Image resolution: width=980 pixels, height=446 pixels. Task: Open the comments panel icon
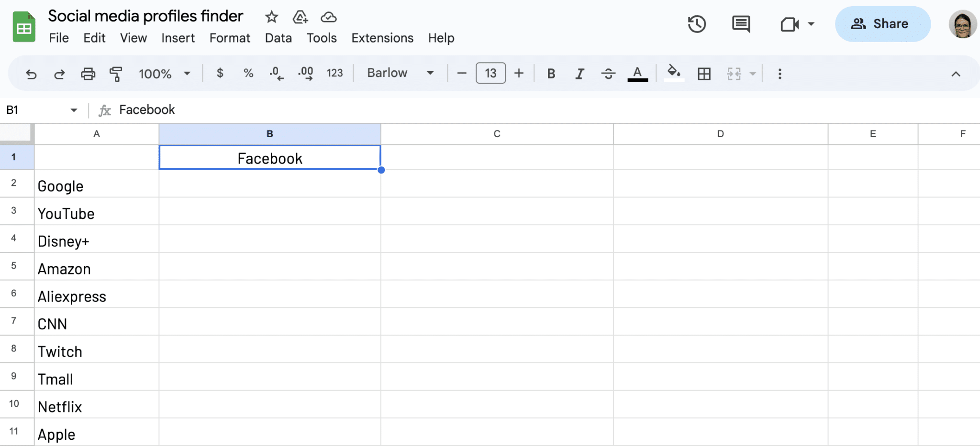click(741, 24)
